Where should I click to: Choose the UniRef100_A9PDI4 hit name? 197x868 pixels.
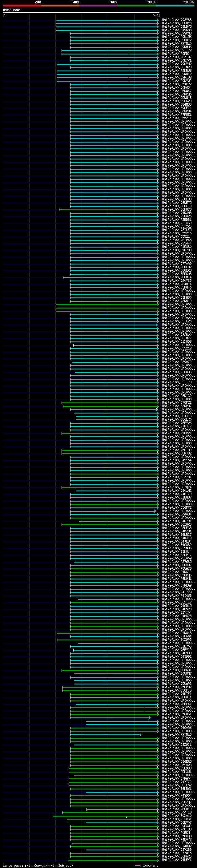click(177, 54)
